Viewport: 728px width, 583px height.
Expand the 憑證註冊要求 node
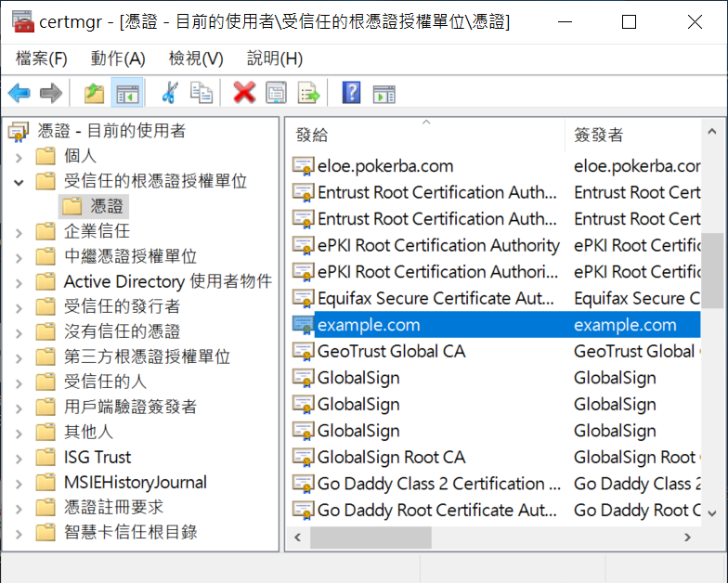coord(19,509)
